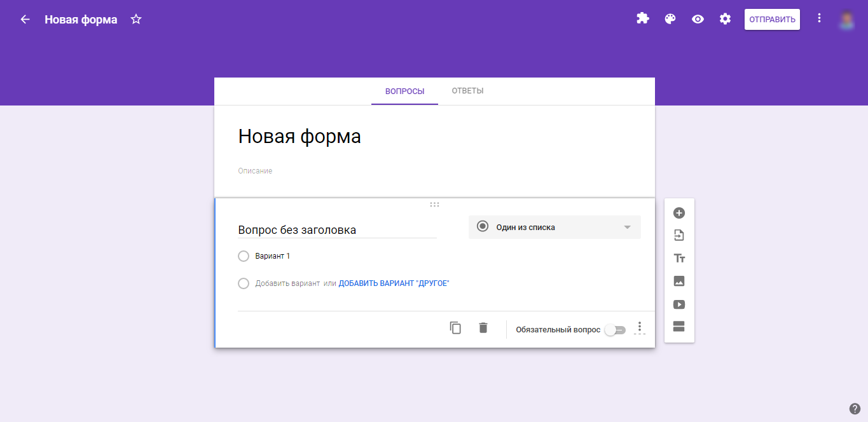The width and height of the screenshot is (868, 422).
Task: Open the "Один из списка" question type dropdown
Action: tap(555, 227)
